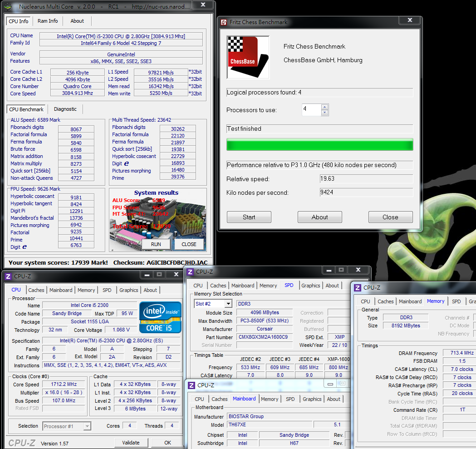This screenshot has width=476, height=449.
Task: Open Mainboard tab in CPU-Z window showing the CPU tab
Action: 61,290
